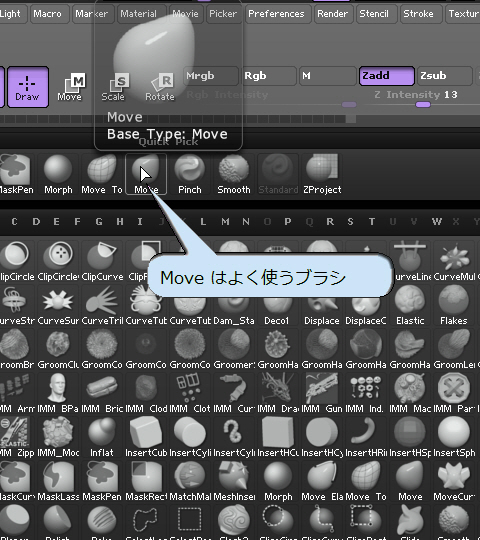Open the Macro menu
Viewport: 480px width, 540px height.
click(50, 14)
